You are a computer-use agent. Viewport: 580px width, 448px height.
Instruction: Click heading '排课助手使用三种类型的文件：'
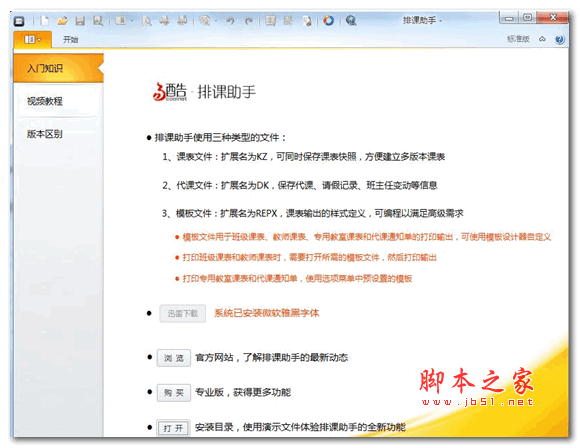(220, 138)
